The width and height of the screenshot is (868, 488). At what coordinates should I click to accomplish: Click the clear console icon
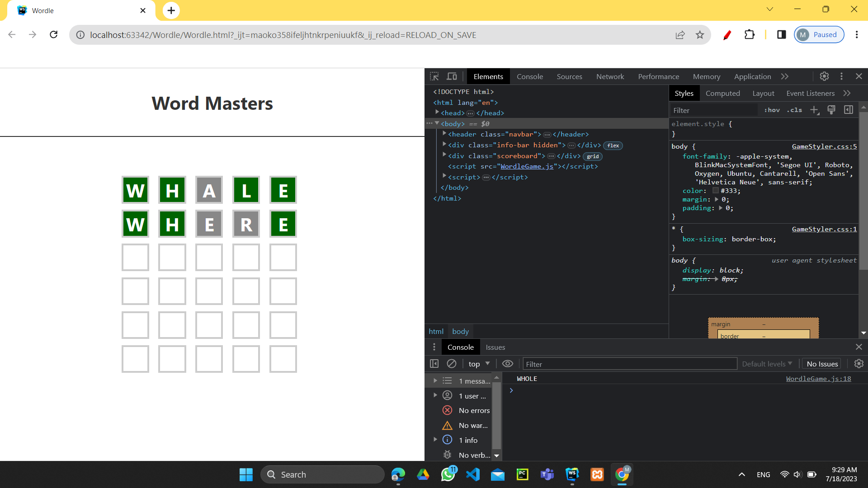tap(451, 364)
